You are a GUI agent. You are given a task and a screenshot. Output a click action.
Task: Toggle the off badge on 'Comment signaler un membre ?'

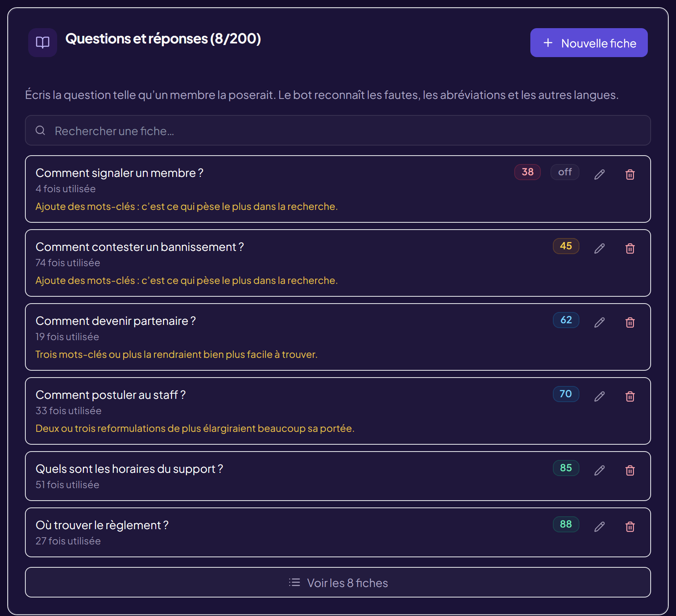pos(565,172)
